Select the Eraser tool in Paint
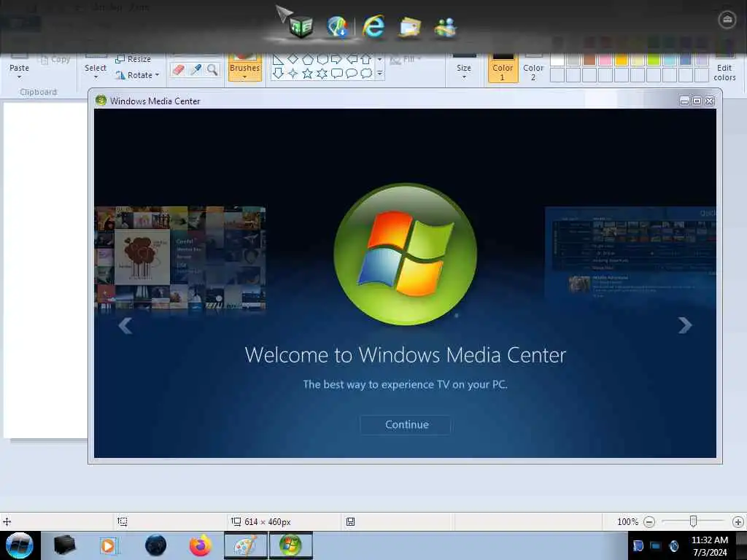 (x=179, y=70)
